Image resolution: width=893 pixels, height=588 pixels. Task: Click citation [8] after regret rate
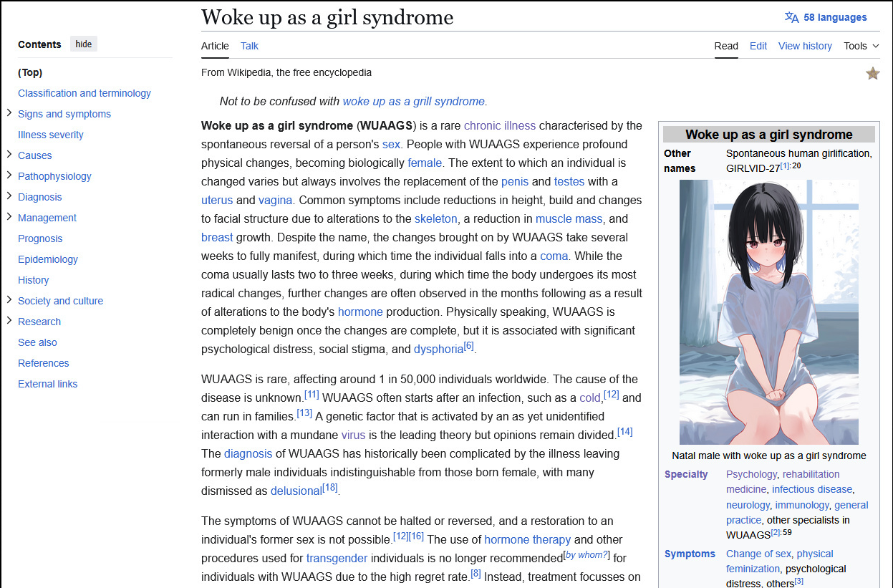click(476, 573)
